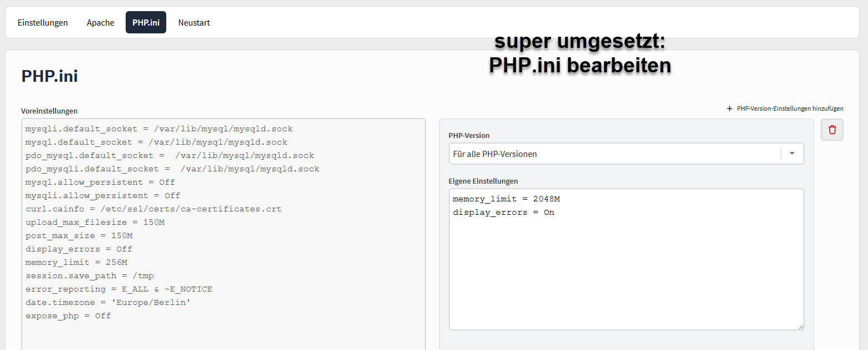
Task: Open the Neustart tab
Action: click(194, 23)
